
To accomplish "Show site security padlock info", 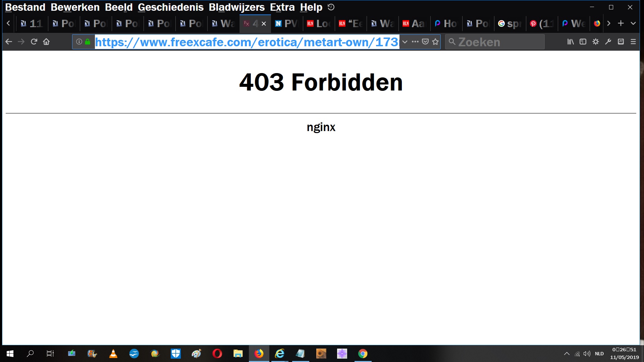I will tap(88, 42).
